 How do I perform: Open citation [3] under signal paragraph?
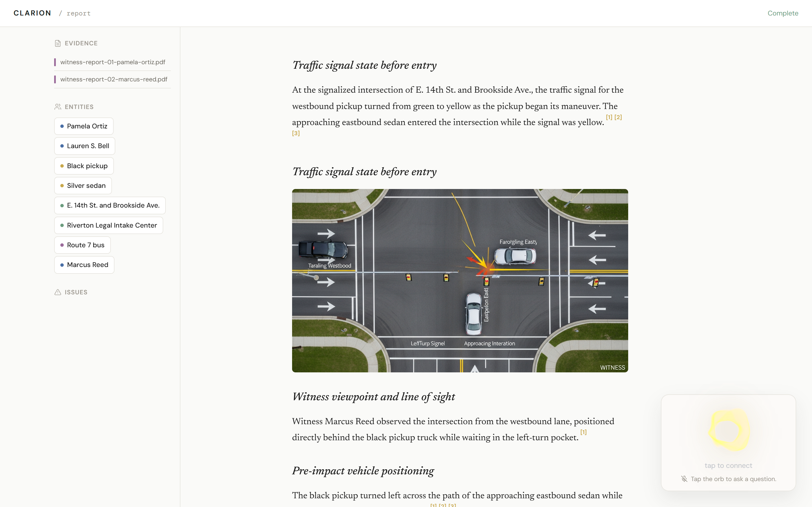point(295,134)
